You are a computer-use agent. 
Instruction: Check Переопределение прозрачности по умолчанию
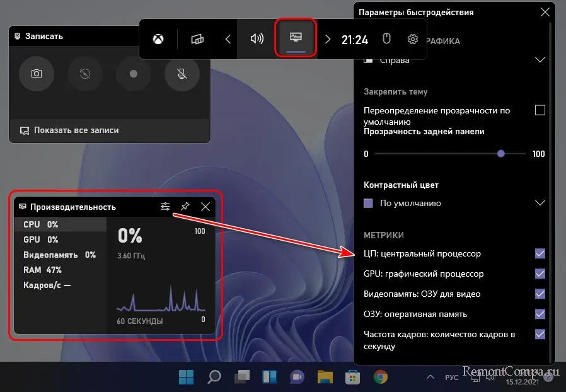[540, 110]
